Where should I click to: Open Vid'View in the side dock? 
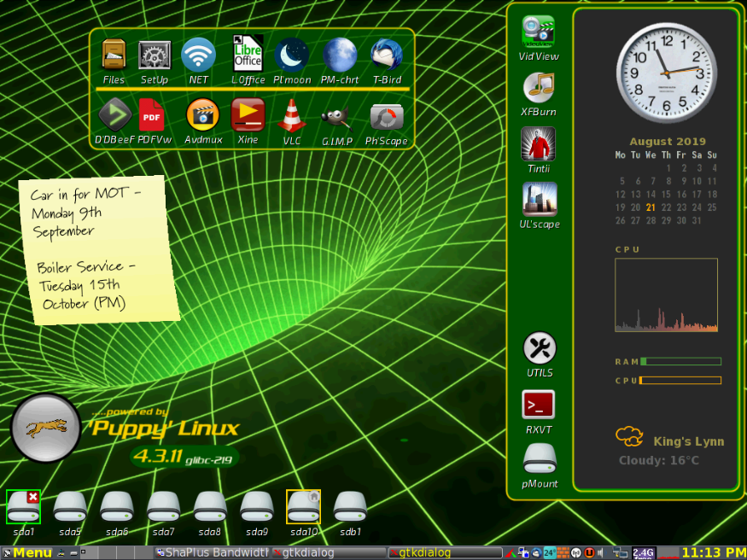(539, 32)
